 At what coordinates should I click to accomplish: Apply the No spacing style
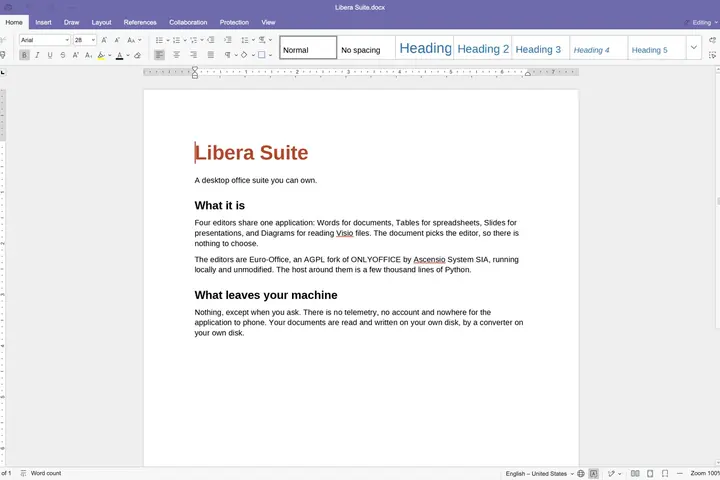click(x=366, y=47)
